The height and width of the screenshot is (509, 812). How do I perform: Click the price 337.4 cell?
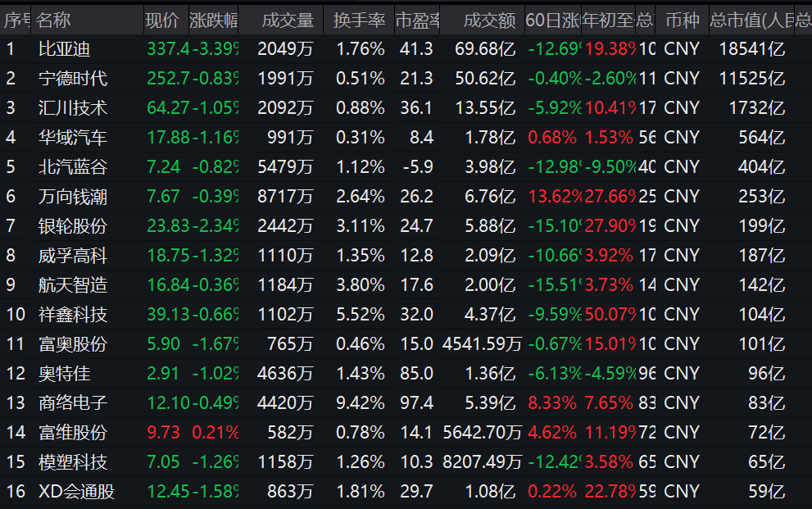[x=168, y=49]
